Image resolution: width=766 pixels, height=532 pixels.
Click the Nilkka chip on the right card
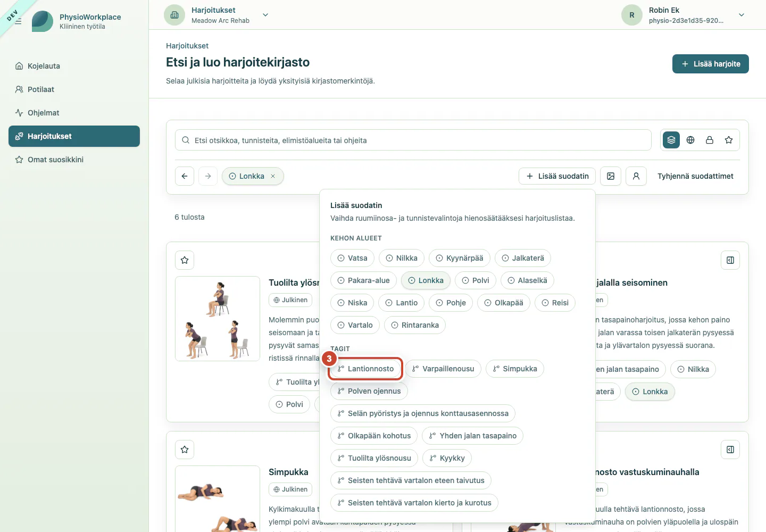(693, 369)
